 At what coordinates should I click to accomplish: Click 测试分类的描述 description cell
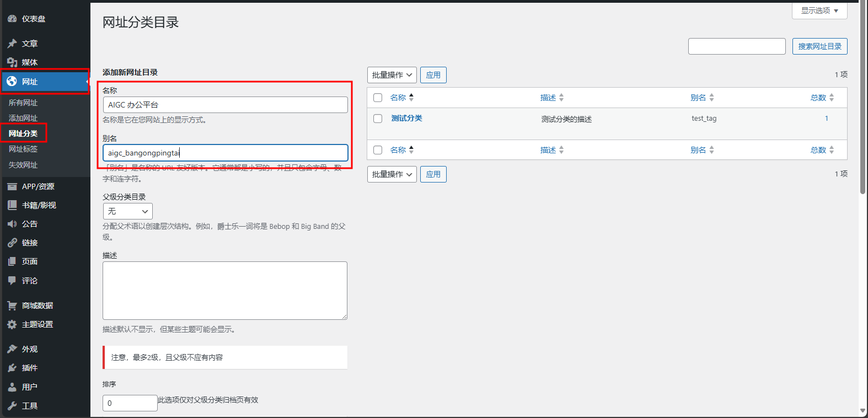[566, 119]
